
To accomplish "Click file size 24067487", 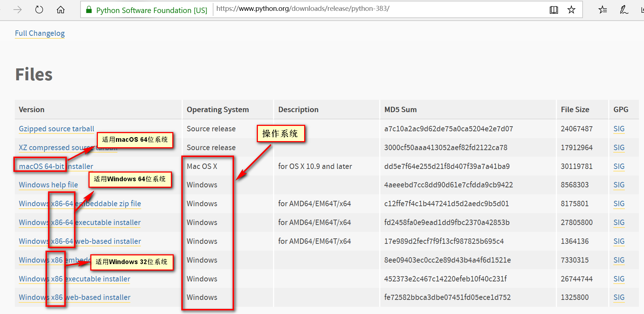I will point(577,129).
